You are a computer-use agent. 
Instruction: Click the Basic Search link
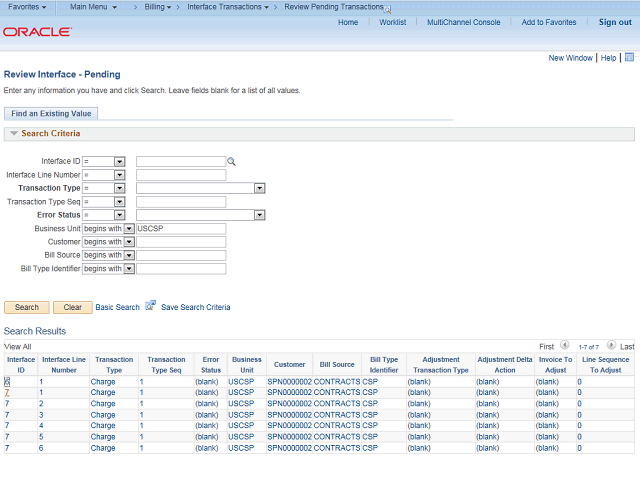tap(117, 307)
